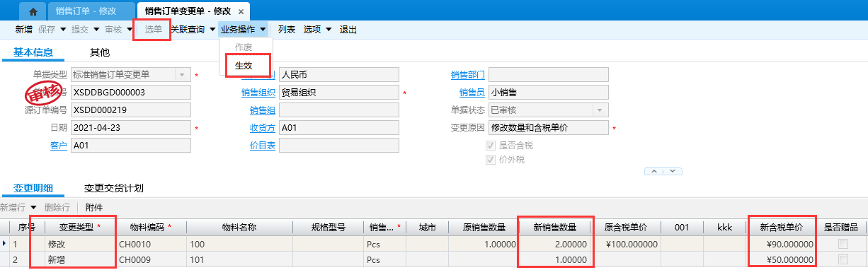This screenshot has width=868, height=270.
Task: Select material code cell CH0010
Action: (x=151, y=244)
